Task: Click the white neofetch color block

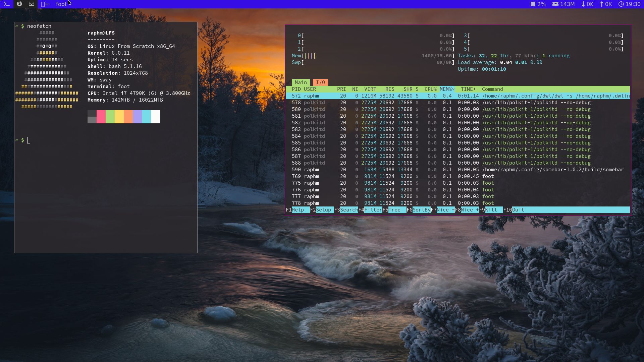Action: 155,117
